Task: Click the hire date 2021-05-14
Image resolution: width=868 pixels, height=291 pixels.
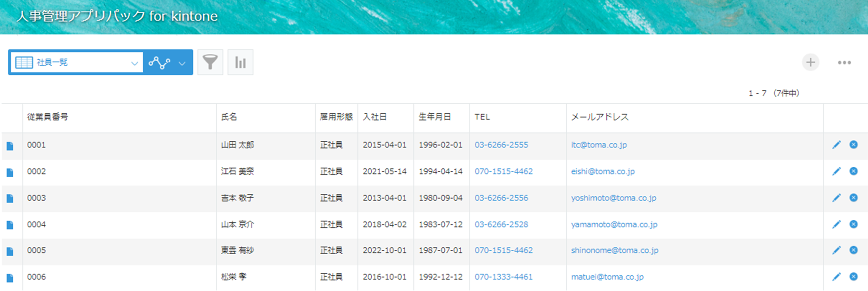Action: [384, 171]
